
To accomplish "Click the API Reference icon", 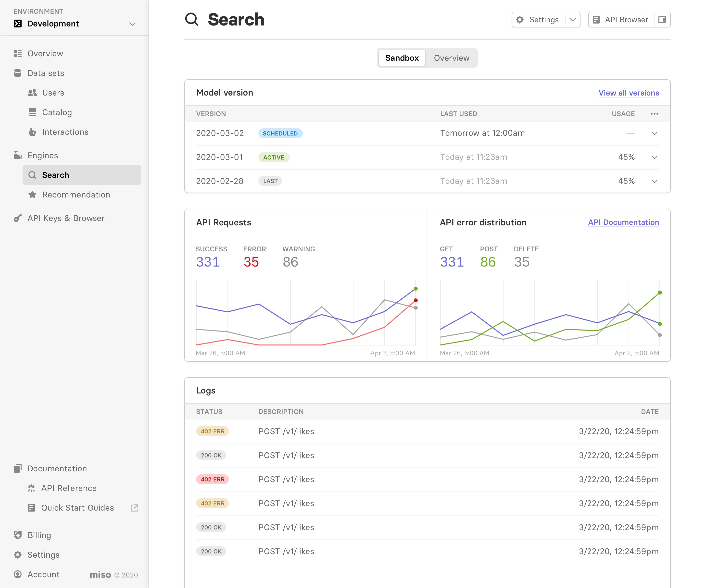I will (31, 488).
